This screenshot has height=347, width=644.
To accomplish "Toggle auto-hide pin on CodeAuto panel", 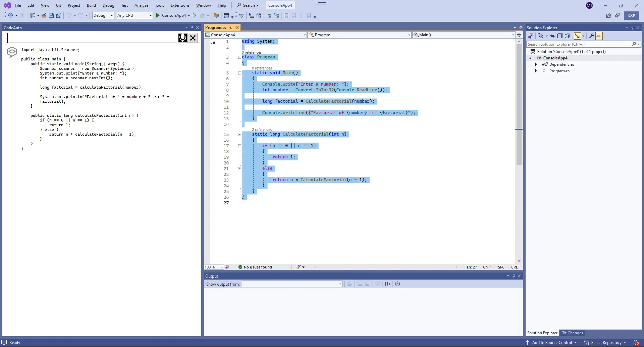I will [x=192, y=28].
